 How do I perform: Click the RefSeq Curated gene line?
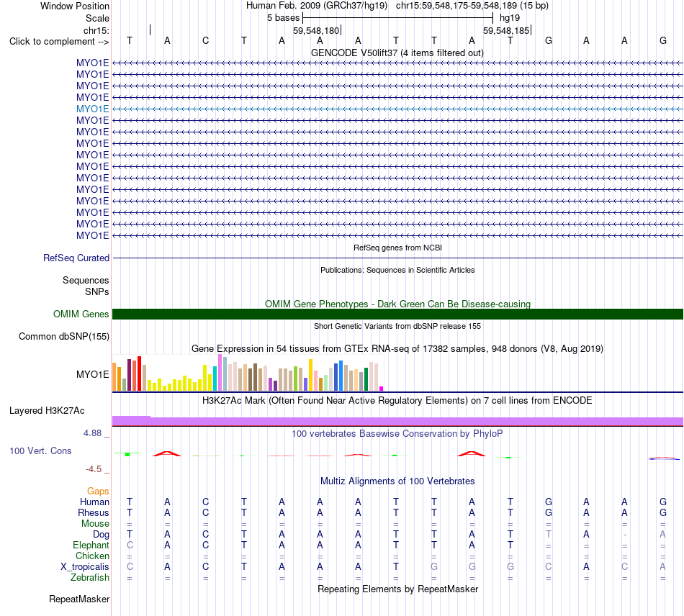(397, 258)
